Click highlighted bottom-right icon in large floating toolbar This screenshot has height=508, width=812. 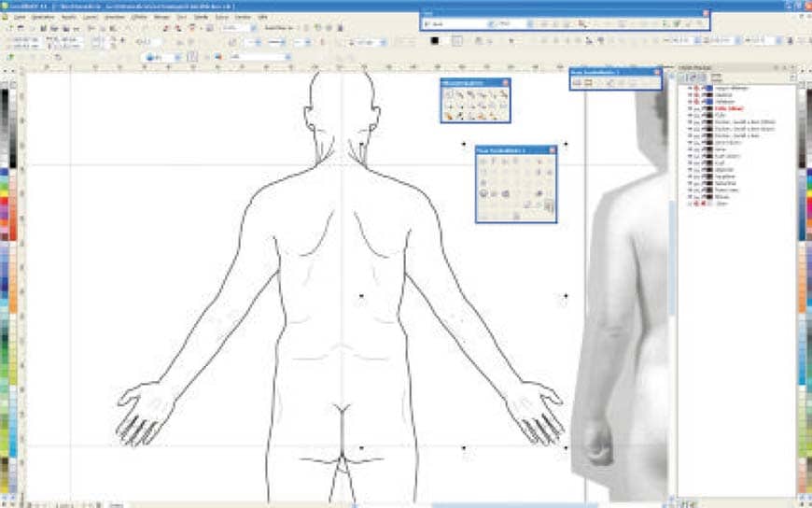pos(549,205)
